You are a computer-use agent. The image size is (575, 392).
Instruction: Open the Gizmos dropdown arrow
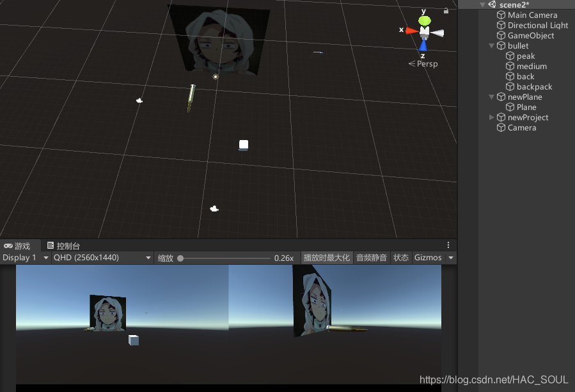451,258
